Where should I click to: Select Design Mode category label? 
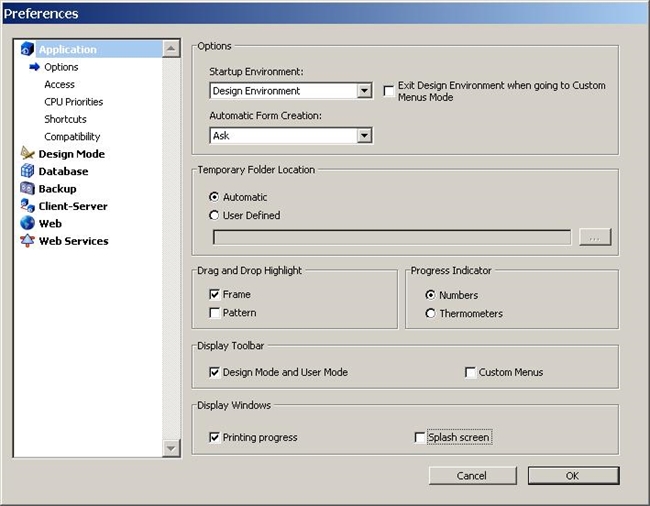71,154
